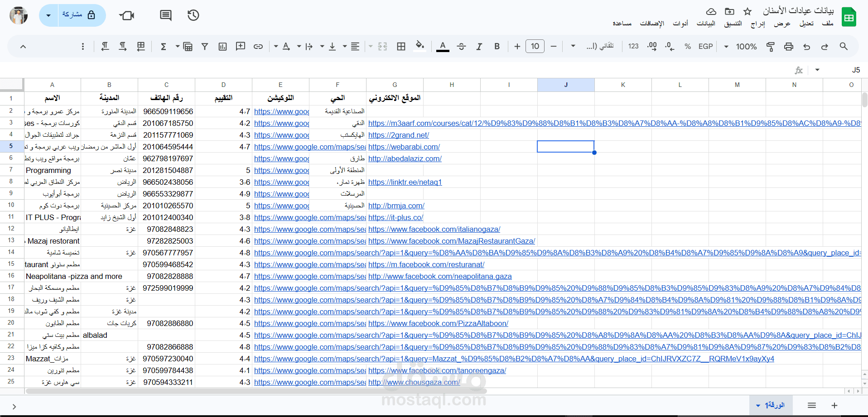Open the version history clock icon
The width and height of the screenshot is (868, 417).
click(193, 15)
